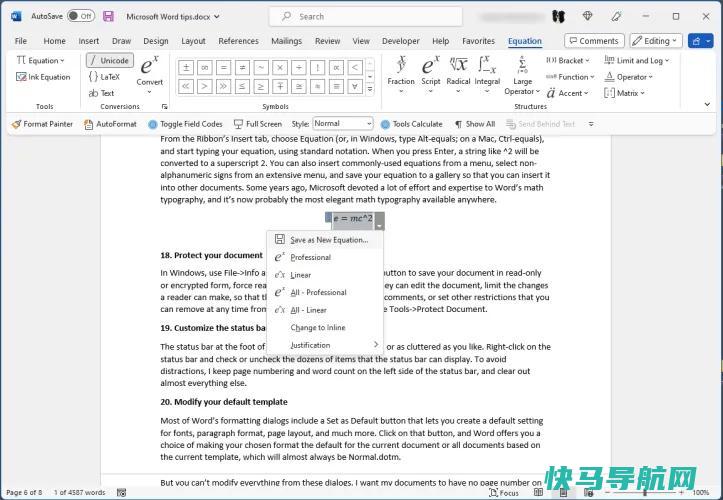Open the Operator dropdown
Viewport: 723px width, 500px height.
click(628, 77)
